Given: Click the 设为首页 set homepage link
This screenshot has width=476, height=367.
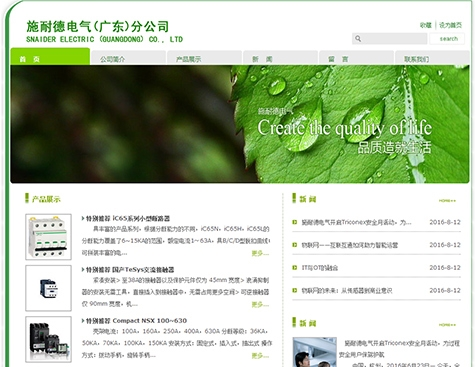Looking at the screenshot, I should (450, 25).
